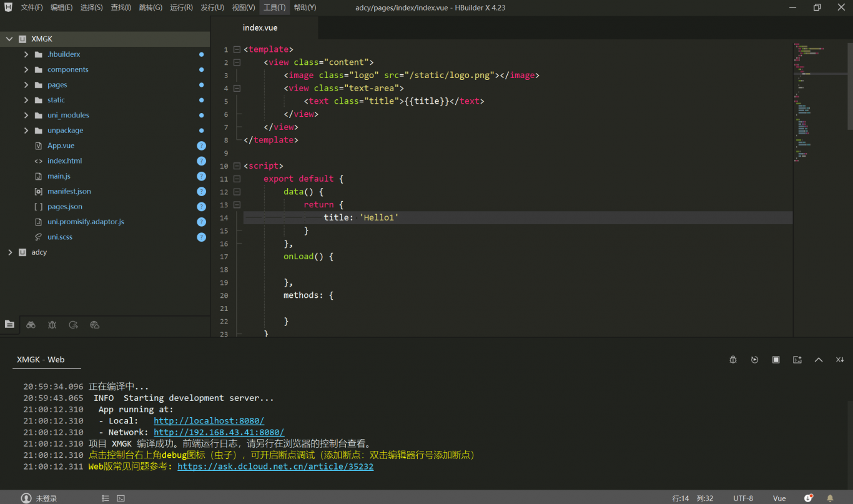The image size is (853, 504).
Task: Click the console re-run icon
Action: (754, 360)
